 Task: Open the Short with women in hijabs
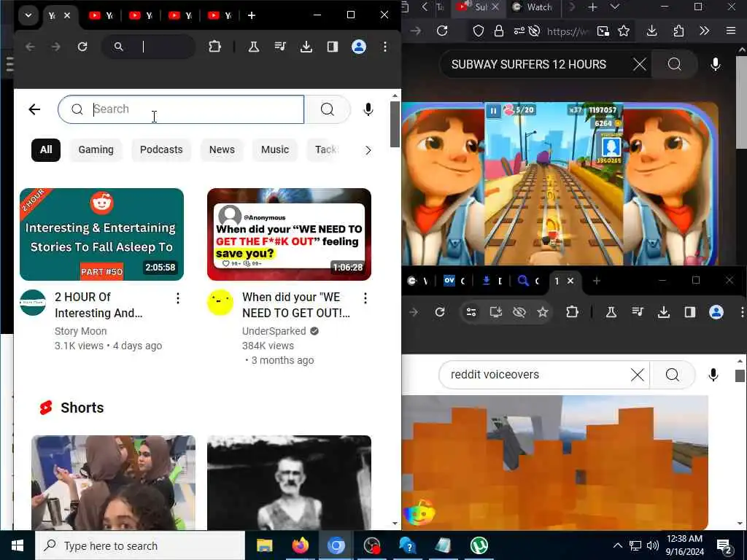pos(113,483)
